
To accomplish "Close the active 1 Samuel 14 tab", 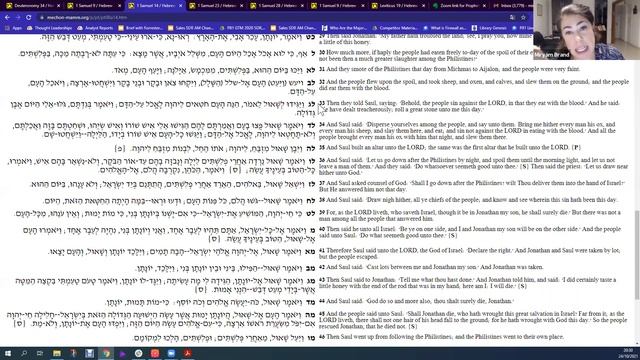I will [180, 6].
